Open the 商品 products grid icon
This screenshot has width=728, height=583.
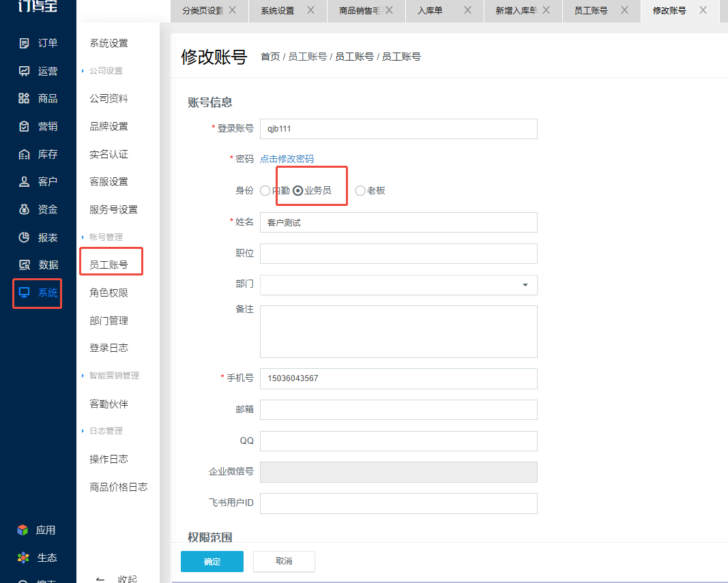coord(24,98)
